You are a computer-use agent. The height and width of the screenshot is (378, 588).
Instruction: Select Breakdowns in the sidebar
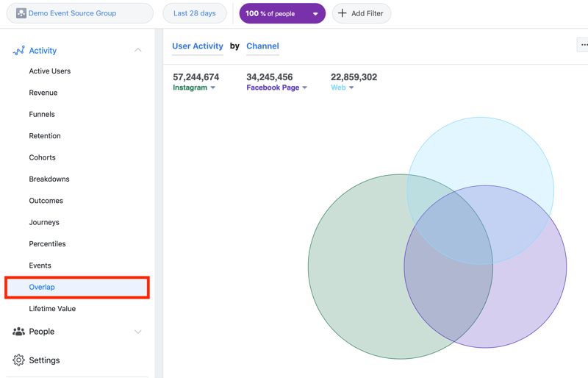[49, 179]
